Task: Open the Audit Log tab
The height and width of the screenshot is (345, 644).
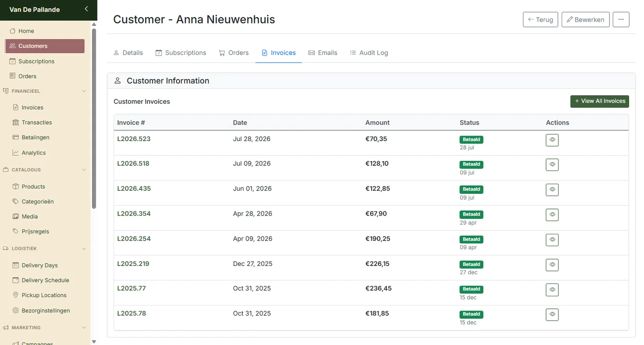Action: (x=369, y=53)
